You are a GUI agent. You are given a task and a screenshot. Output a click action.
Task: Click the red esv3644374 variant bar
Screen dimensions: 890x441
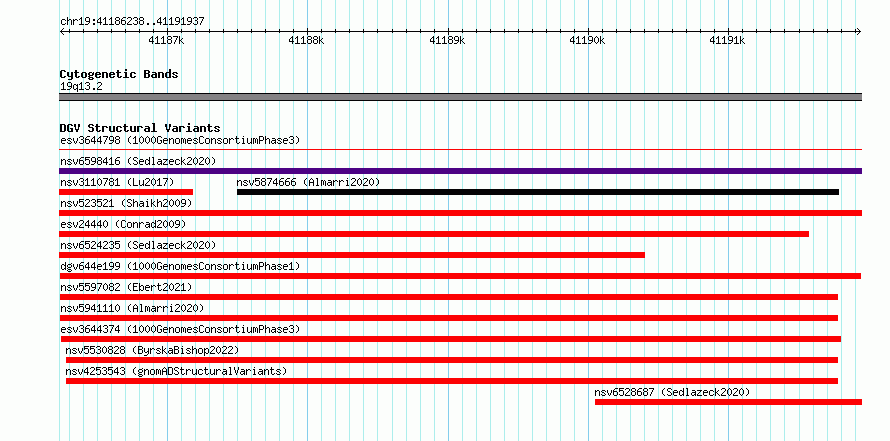coord(451,339)
